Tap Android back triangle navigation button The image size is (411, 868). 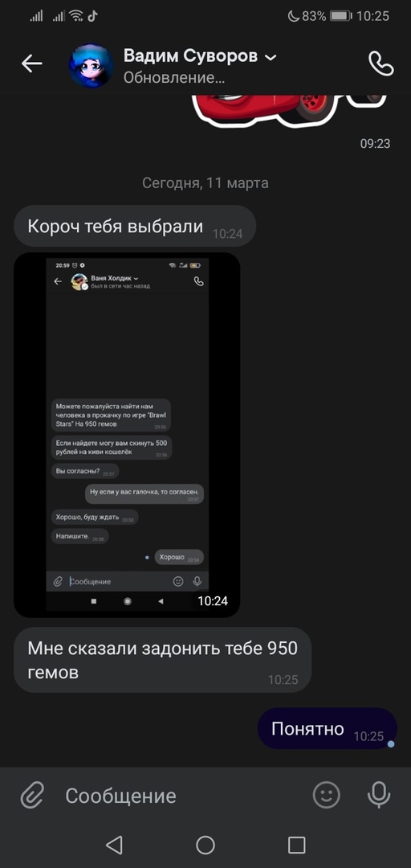[114, 845]
